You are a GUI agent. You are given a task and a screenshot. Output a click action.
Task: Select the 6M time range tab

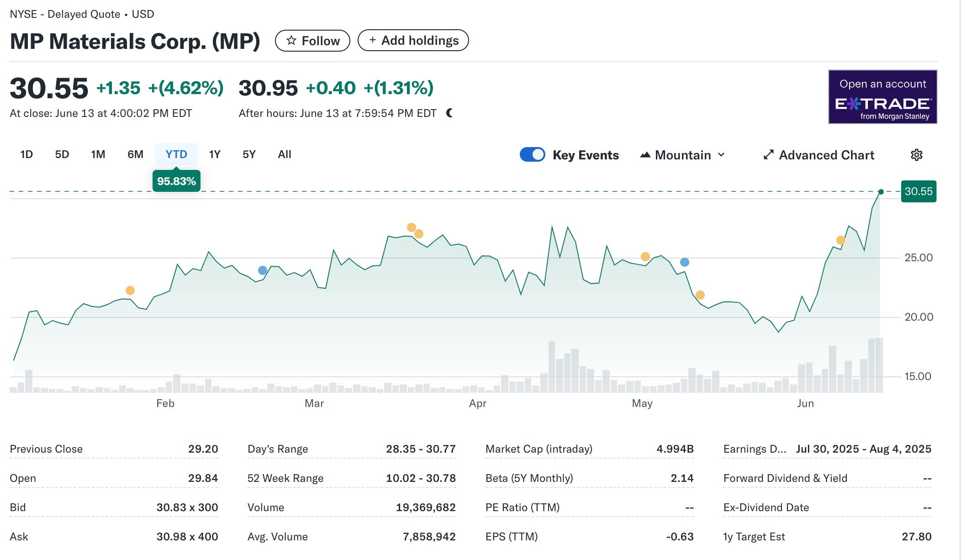point(135,154)
